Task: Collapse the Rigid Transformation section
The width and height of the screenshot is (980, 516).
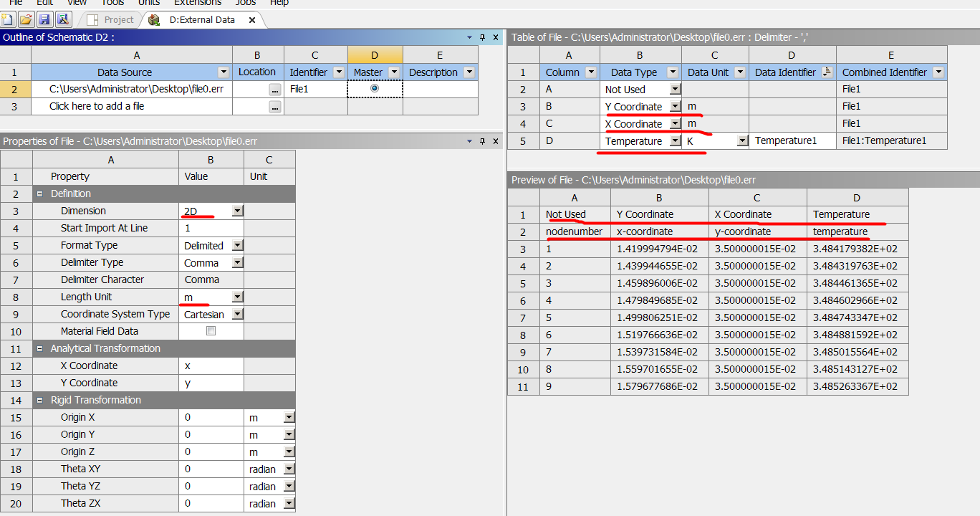Action: tap(40, 400)
